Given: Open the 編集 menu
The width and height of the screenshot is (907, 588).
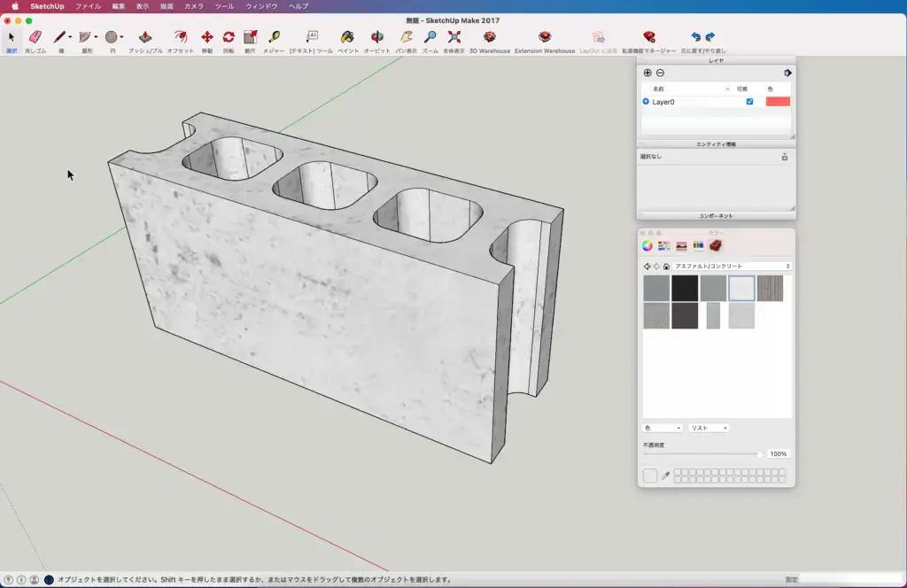Looking at the screenshot, I should [119, 6].
